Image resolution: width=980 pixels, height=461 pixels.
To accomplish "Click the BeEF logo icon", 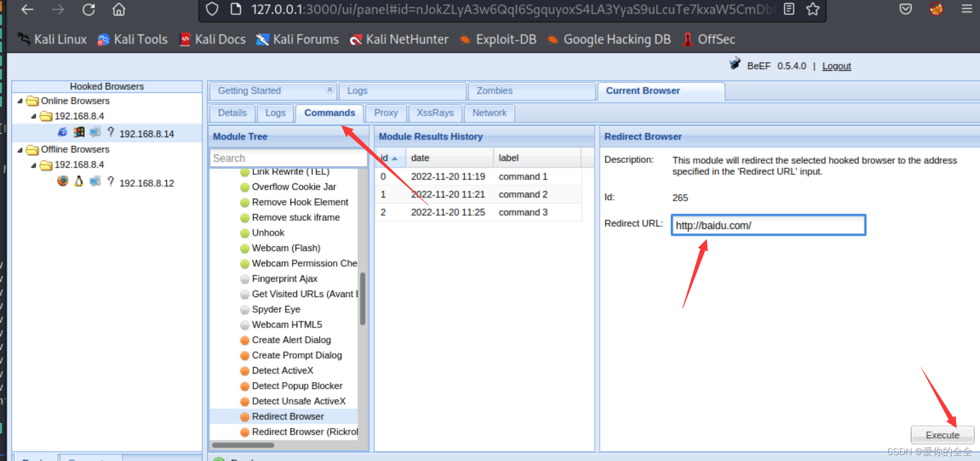I will click(x=735, y=64).
